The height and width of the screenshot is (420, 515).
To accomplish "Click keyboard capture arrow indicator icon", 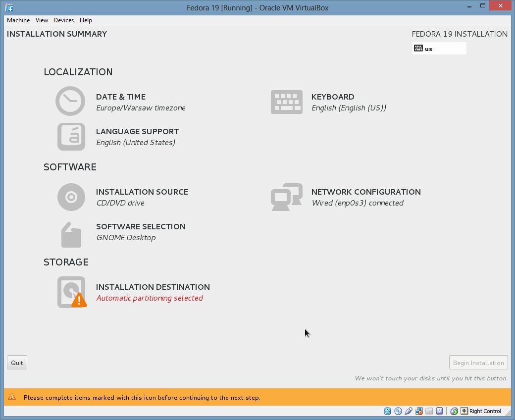I will pos(464,411).
